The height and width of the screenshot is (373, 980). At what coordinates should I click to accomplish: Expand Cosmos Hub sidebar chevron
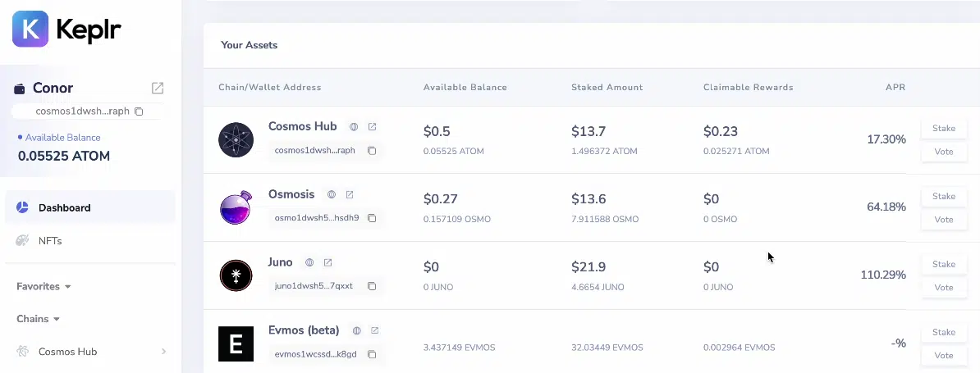click(164, 352)
